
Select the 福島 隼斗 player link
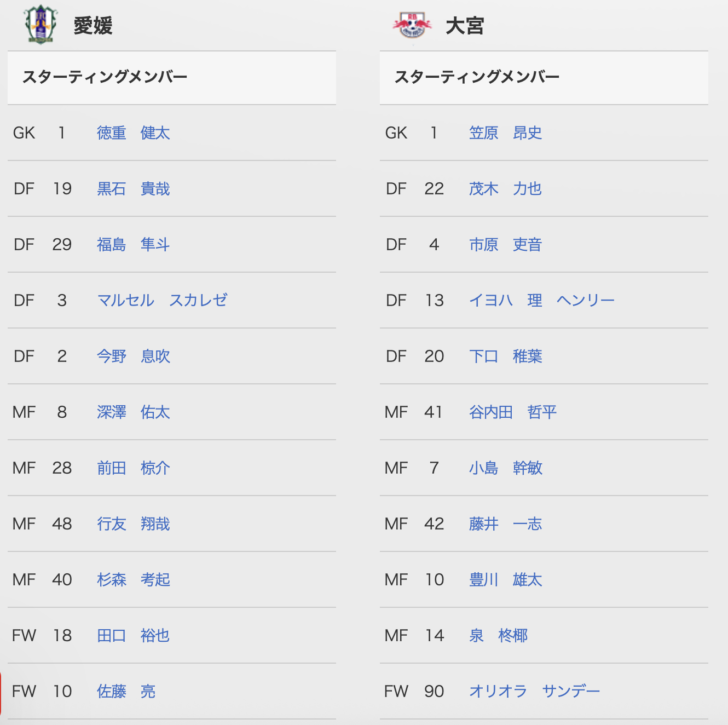(x=134, y=244)
